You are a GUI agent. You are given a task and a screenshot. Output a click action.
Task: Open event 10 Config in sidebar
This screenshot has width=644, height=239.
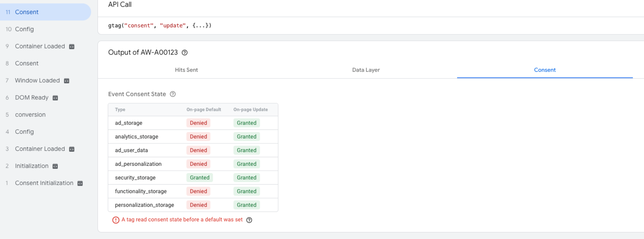tap(24, 29)
